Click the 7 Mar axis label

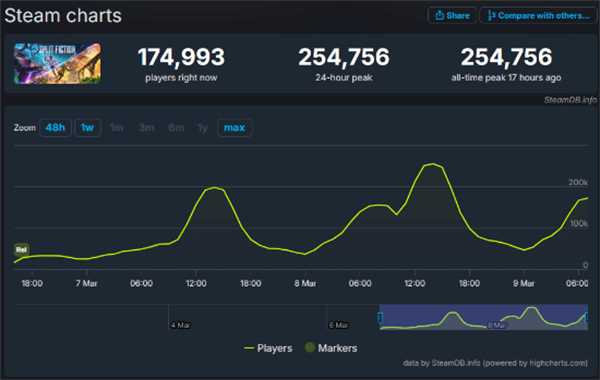point(86,284)
